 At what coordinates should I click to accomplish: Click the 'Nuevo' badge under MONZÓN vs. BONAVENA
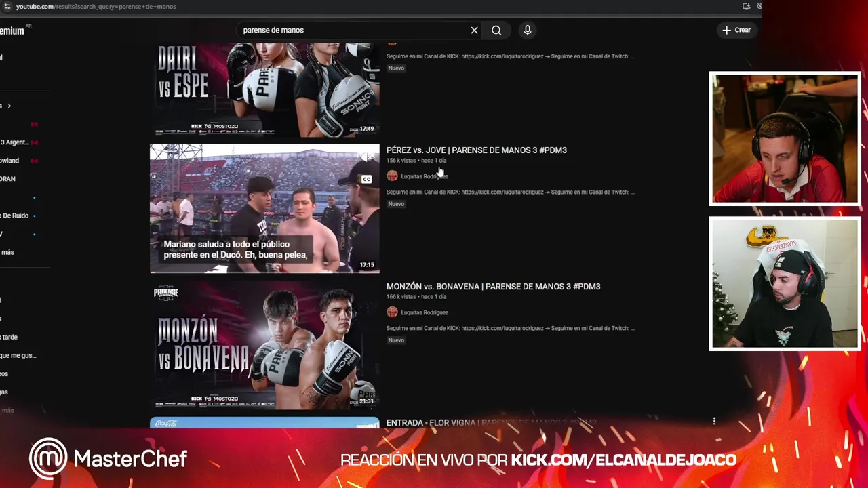pyautogui.click(x=396, y=340)
